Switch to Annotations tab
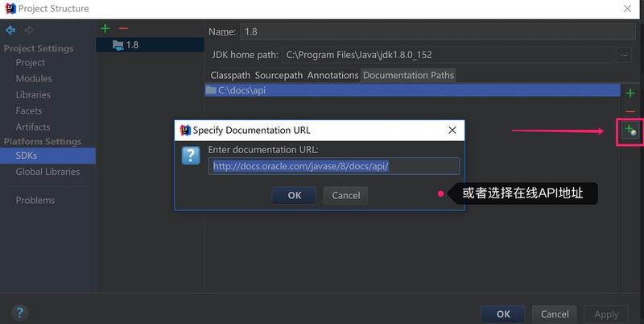Screen dimensions: 644x324 pyautogui.click(x=332, y=75)
